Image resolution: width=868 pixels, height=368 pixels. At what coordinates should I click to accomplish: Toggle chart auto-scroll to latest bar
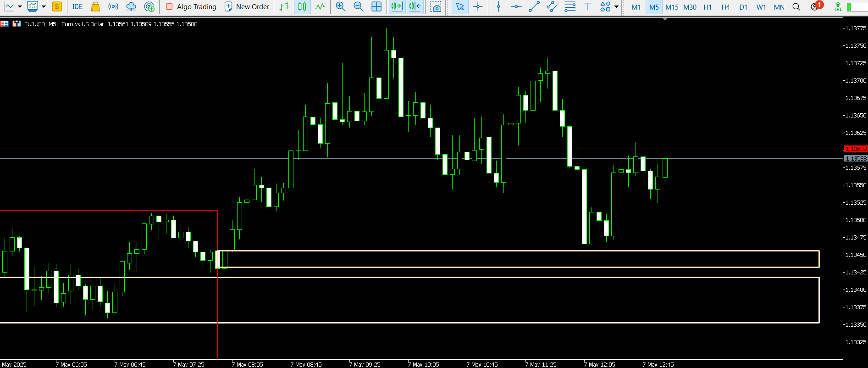pos(397,7)
